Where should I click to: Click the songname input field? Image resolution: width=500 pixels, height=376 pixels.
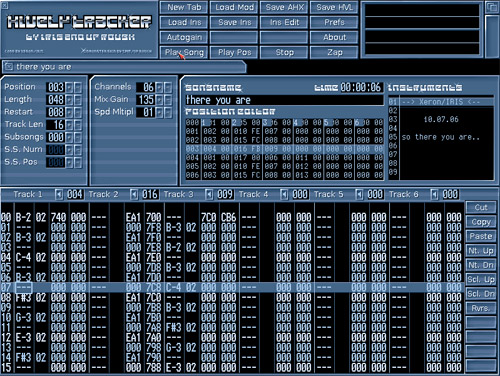coord(284,100)
